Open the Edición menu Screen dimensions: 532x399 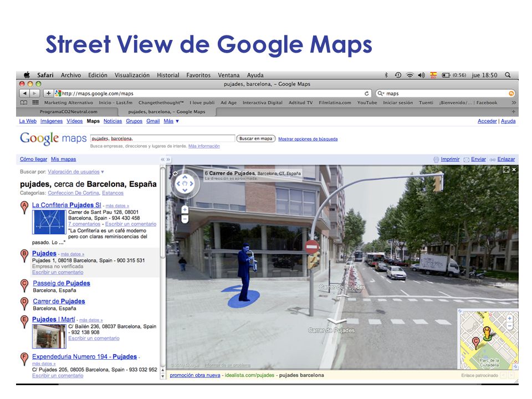tap(98, 75)
